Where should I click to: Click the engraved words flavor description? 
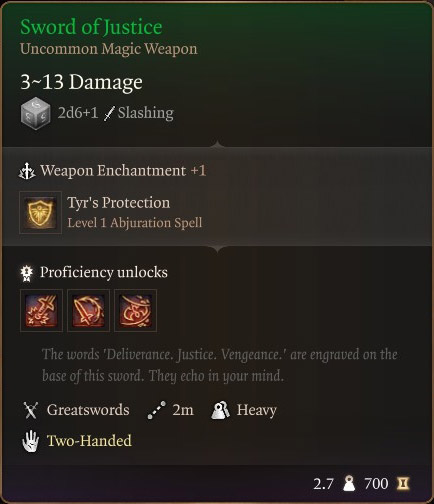point(220,365)
